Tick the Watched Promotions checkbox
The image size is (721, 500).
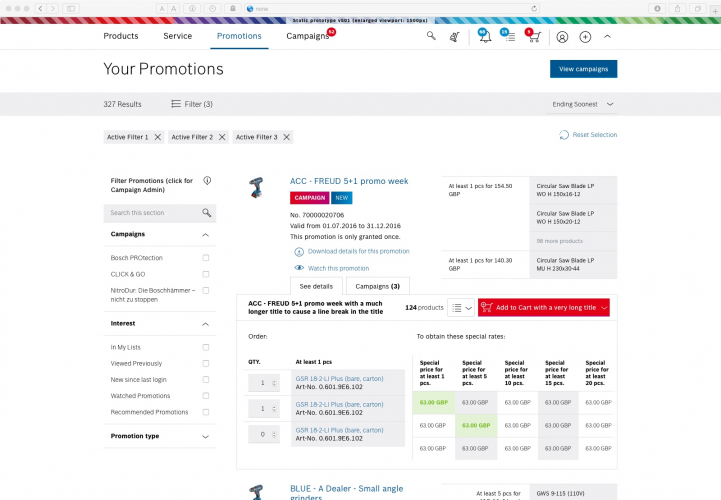pos(206,396)
